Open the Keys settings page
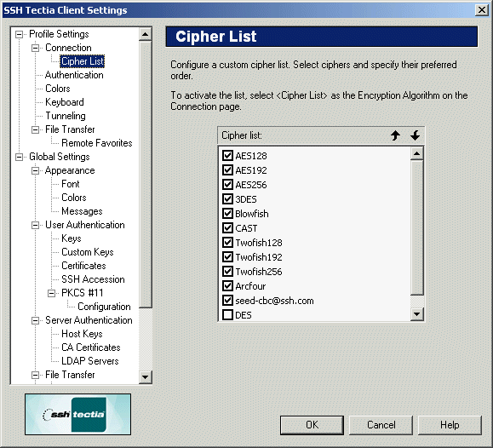The width and height of the screenshot is (493, 448). (72, 238)
